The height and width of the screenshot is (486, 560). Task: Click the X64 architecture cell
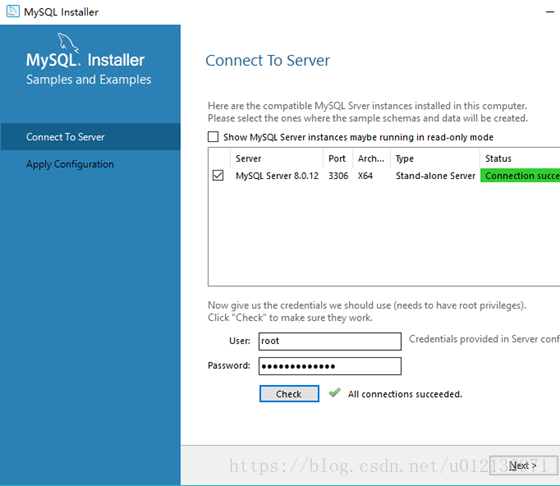pos(365,176)
